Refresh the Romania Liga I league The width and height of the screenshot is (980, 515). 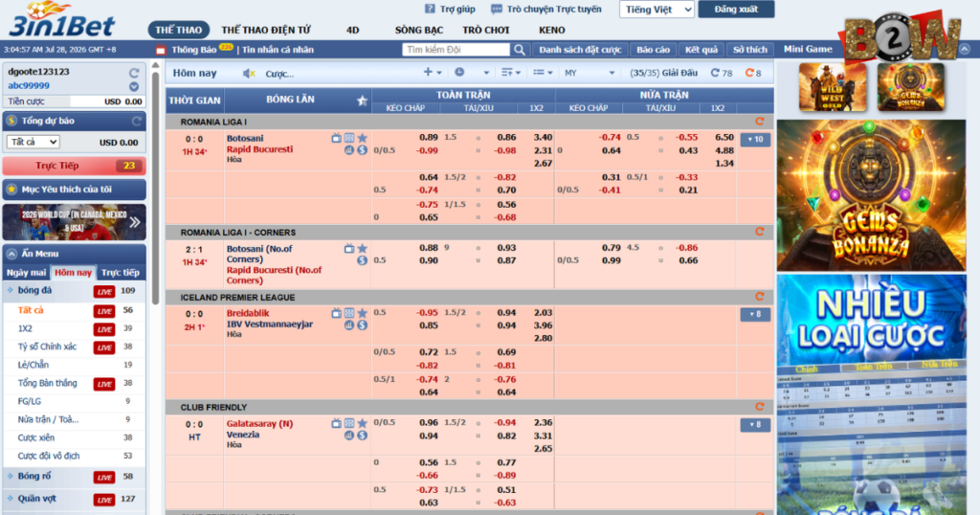point(759,122)
